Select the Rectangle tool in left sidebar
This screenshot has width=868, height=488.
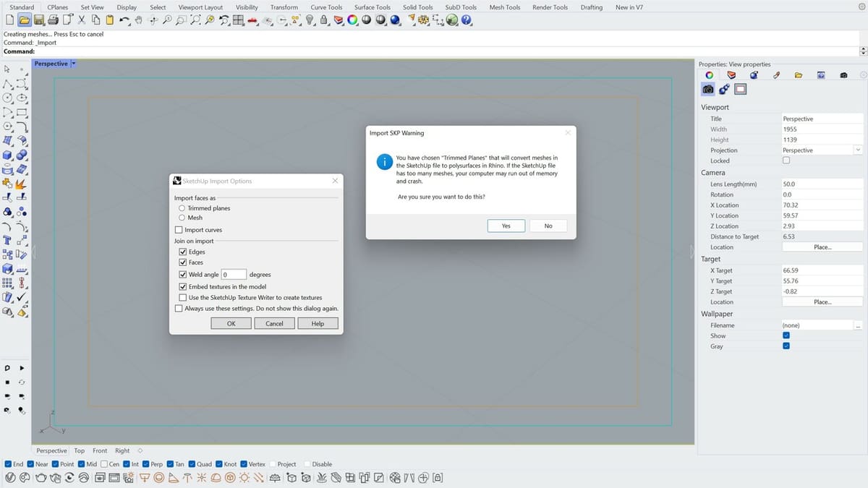click(22, 111)
